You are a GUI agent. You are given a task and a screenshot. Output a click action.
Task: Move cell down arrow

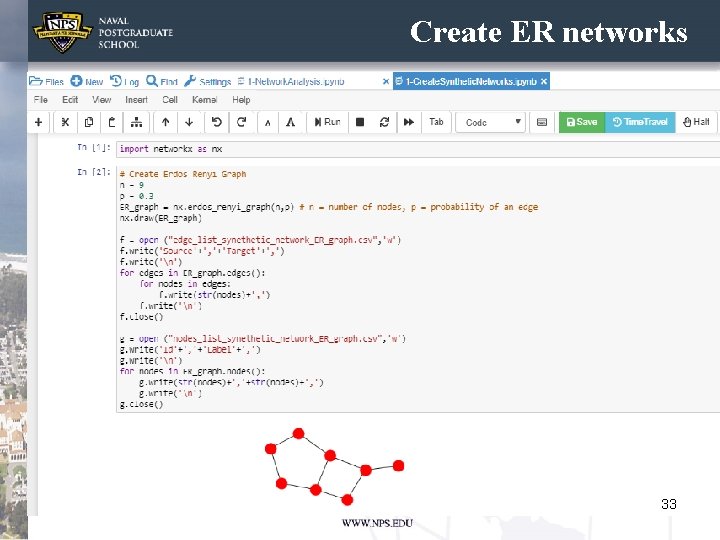point(189,122)
